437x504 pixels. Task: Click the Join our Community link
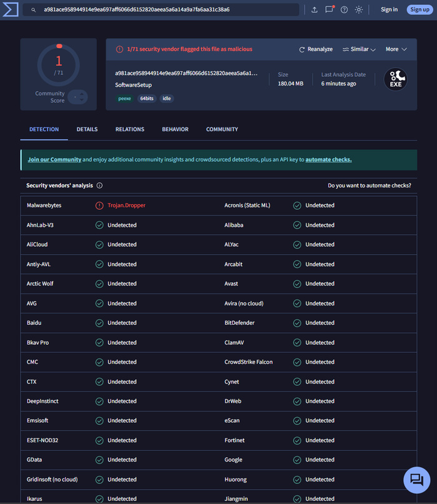pyautogui.click(x=54, y=160)
